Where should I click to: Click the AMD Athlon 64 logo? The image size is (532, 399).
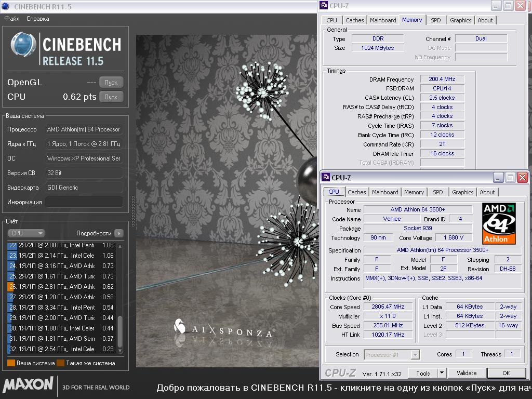point(499,223)
